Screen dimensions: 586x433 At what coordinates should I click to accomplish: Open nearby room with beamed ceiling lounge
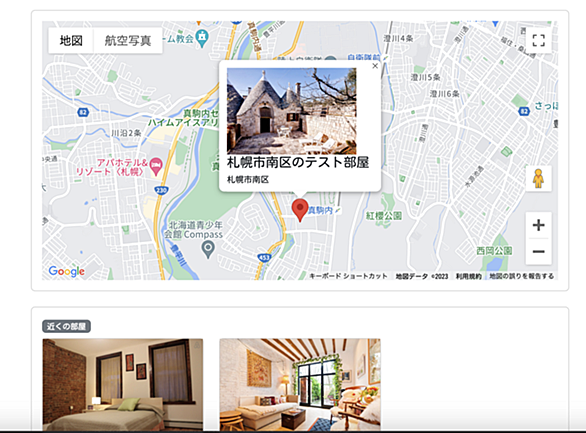[x=300, y=384]
